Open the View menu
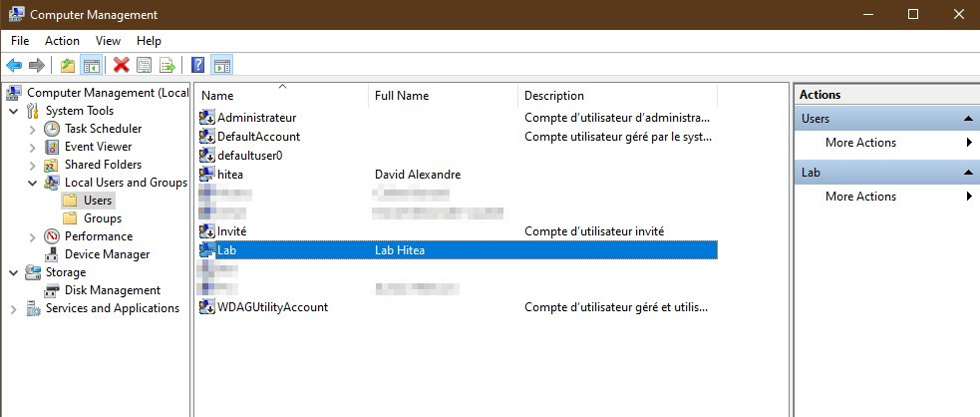This screenshot has height=417, width=980. [108, 41]
